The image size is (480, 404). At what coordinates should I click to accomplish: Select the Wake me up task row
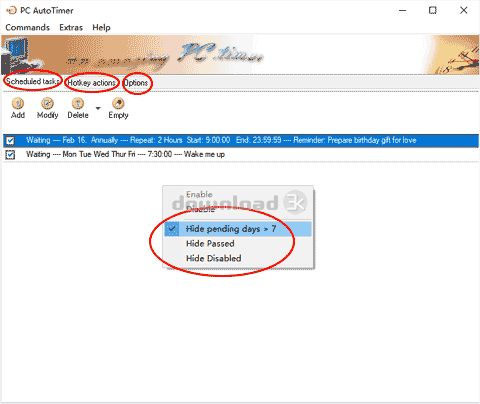(x=241, y=154)
